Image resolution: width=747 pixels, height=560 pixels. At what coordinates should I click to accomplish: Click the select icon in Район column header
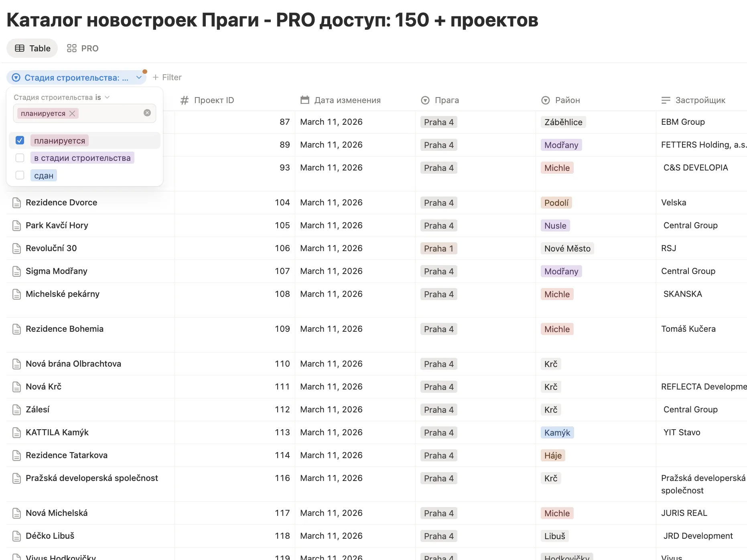coord(546,100)
